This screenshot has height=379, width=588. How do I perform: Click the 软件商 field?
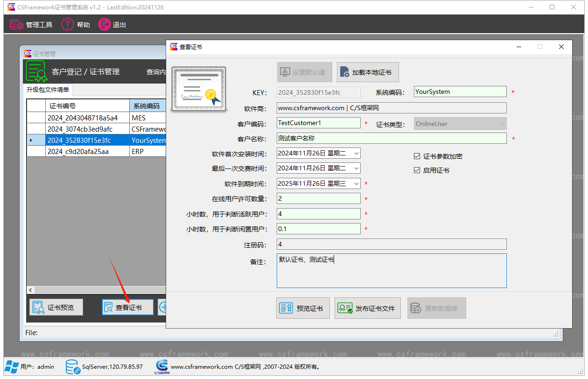392,108
